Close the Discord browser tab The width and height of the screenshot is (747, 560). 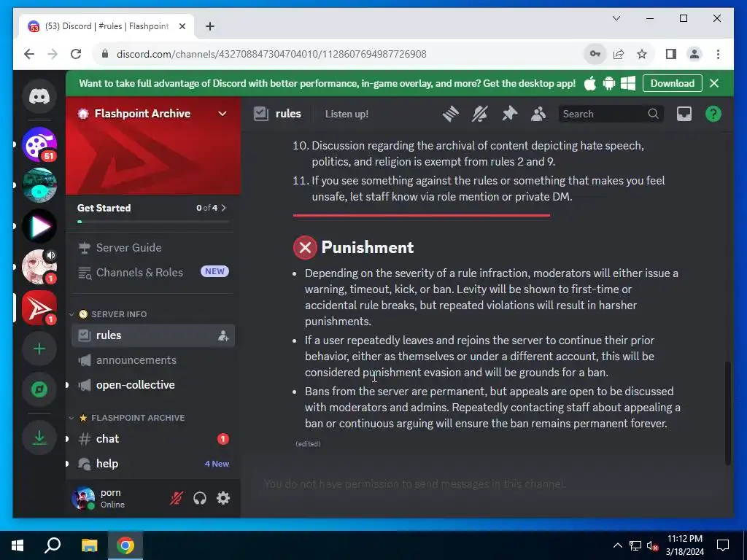(x=182, y=26)
